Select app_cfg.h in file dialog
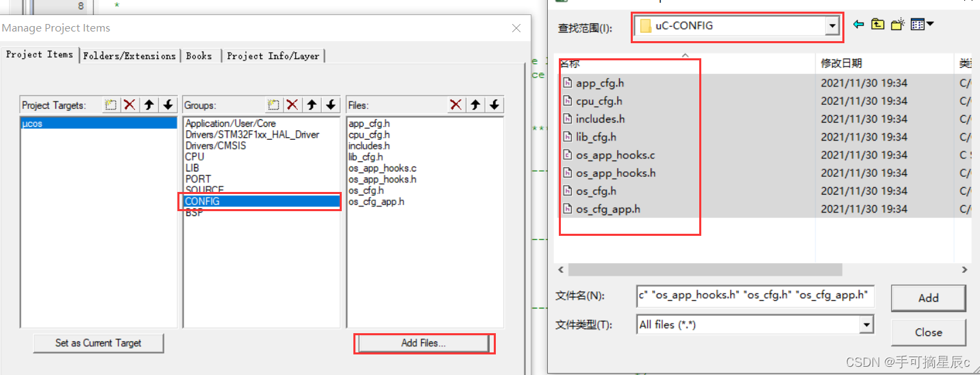Image resolution: width=980 pixels, height=375 pixels. [x=600, y=83]
